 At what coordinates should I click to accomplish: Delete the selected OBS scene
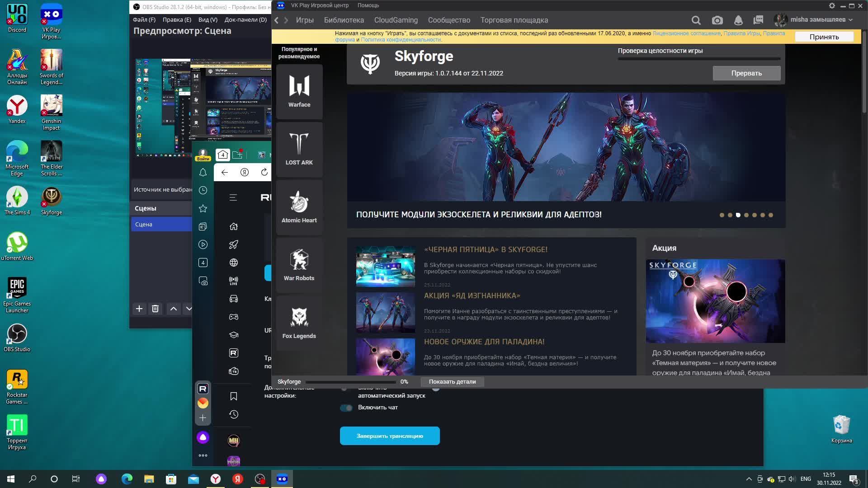(x=155, y=309)
